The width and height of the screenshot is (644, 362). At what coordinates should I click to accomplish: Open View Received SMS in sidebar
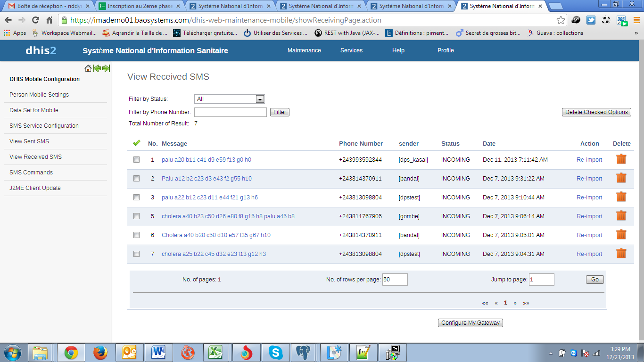coord(35,157)
